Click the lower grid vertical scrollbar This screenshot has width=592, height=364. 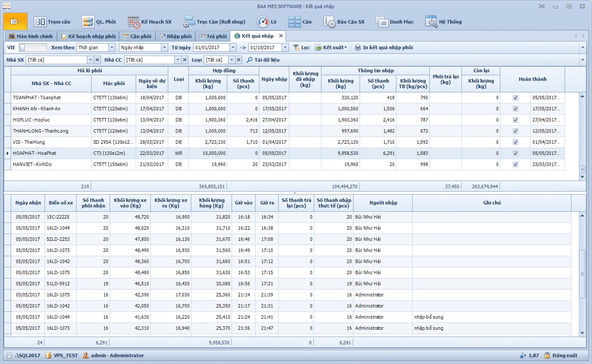[x=582, y=274]
